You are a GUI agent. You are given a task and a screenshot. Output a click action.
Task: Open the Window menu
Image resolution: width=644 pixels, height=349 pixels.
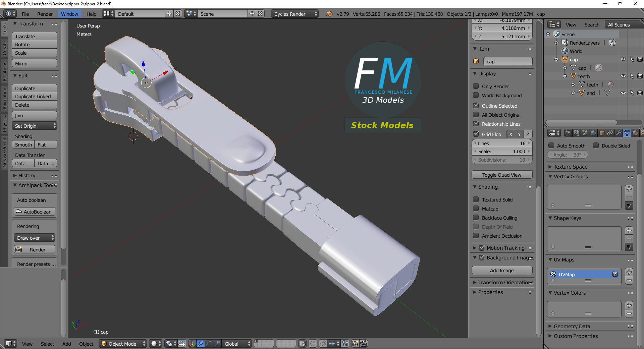click(x=69, y=14)
